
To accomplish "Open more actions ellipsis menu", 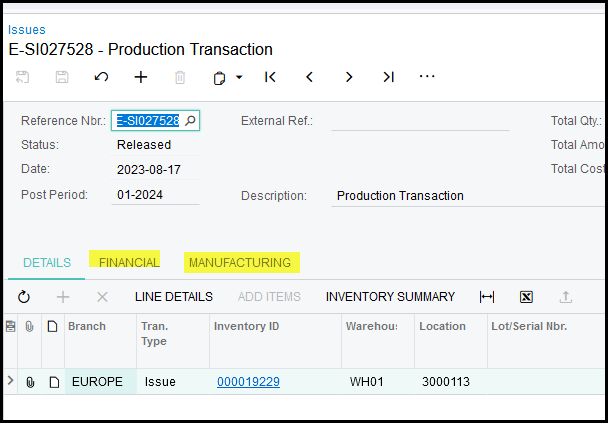I will [427, 77].
